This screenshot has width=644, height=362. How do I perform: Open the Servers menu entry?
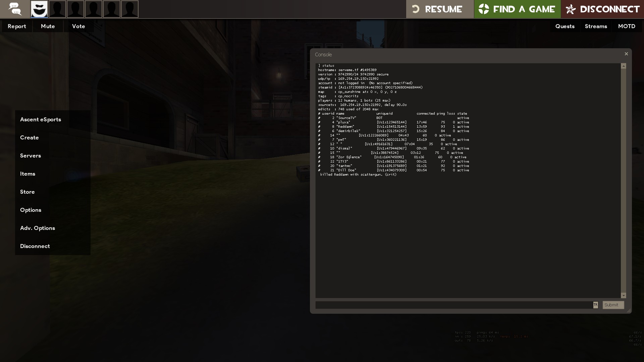point(31,156)
